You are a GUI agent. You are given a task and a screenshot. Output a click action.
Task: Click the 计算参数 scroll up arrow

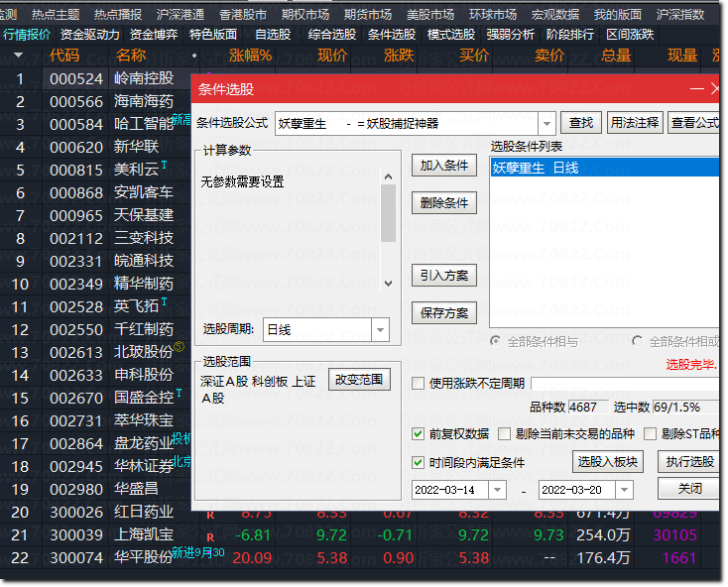pyautogui.click(x=388, y=176)
